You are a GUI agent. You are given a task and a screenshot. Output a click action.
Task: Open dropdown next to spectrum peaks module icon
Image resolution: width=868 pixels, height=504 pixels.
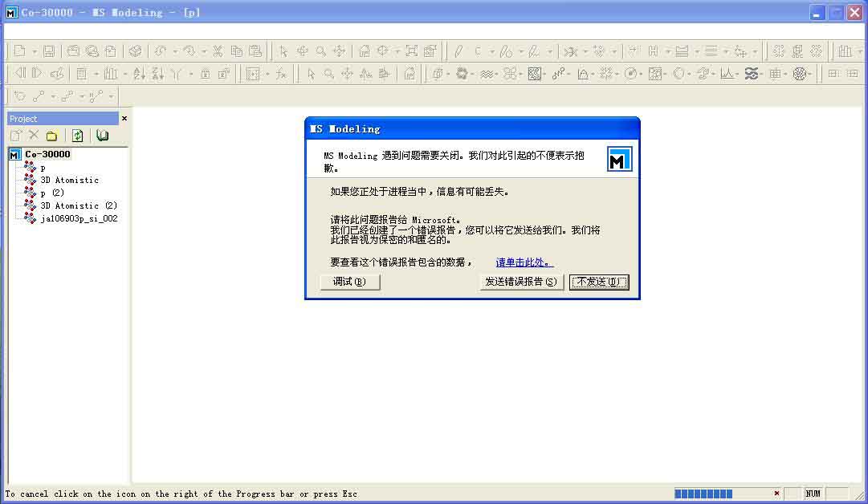738,74
